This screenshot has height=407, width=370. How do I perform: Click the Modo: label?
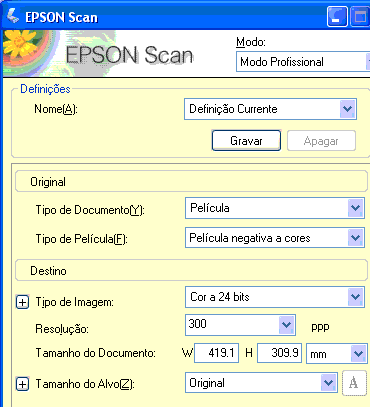pyautogui.click(x=251, y=42)
